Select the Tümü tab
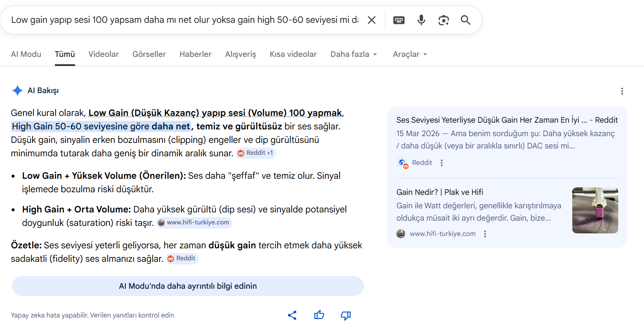The image size is (644, 325). pyautogui.click(x=65, y=54)
